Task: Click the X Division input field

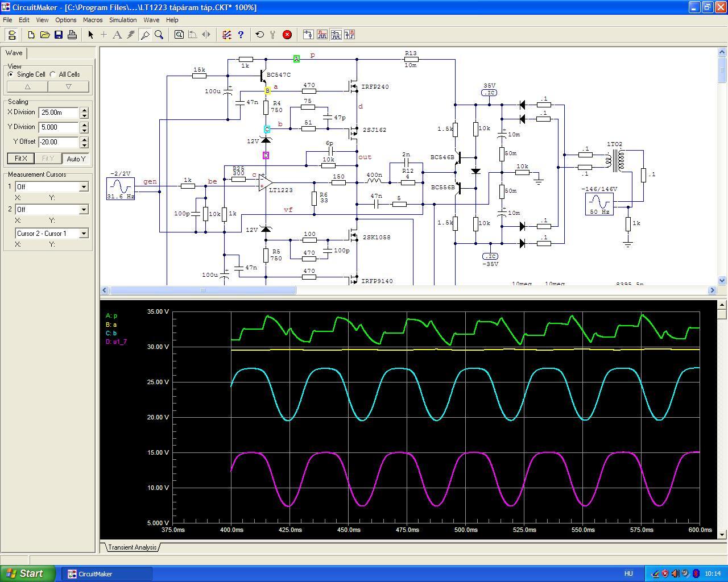Action: pyautogui.click(x=59, y=113)
